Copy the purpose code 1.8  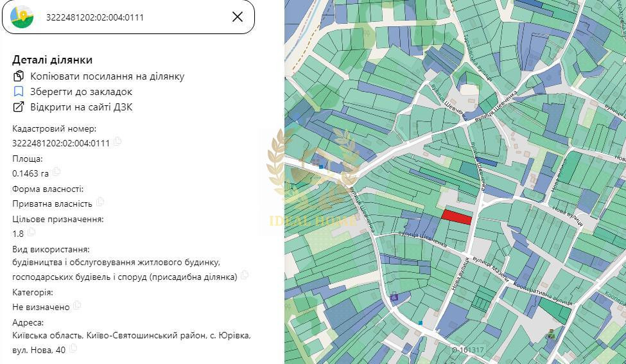pos(31,232)
